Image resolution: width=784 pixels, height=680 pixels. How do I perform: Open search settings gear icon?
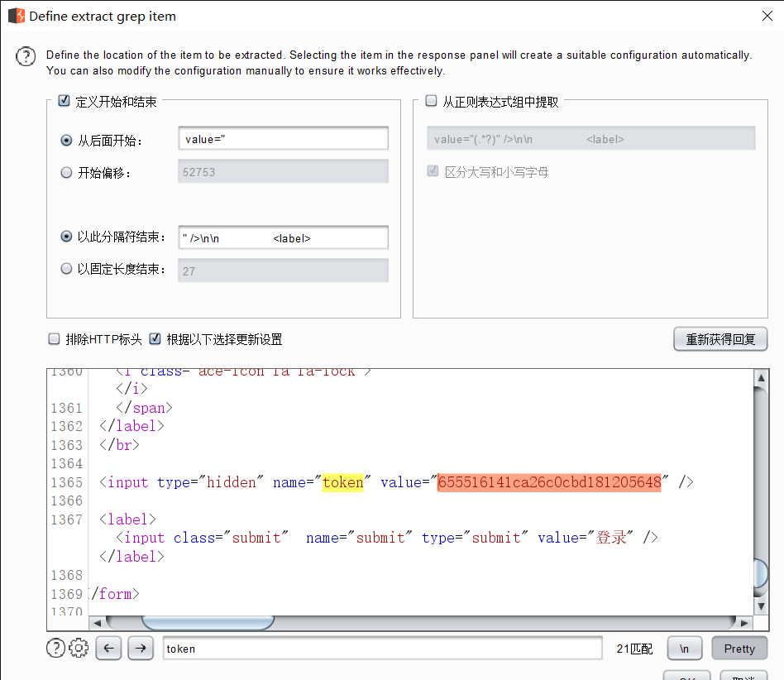pos(79,648)
